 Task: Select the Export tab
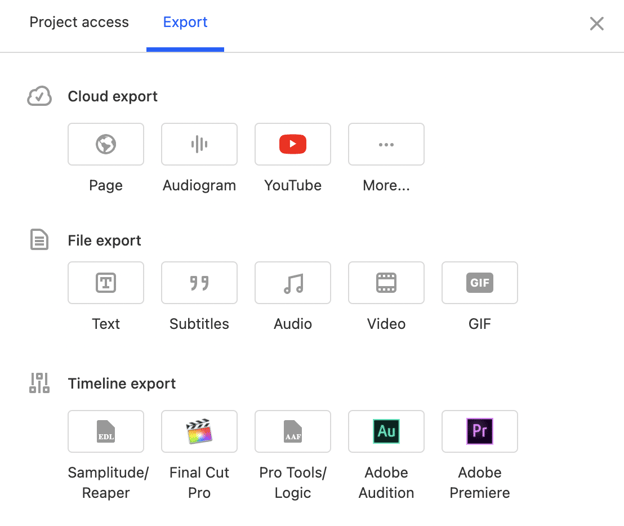coord(185,22)
